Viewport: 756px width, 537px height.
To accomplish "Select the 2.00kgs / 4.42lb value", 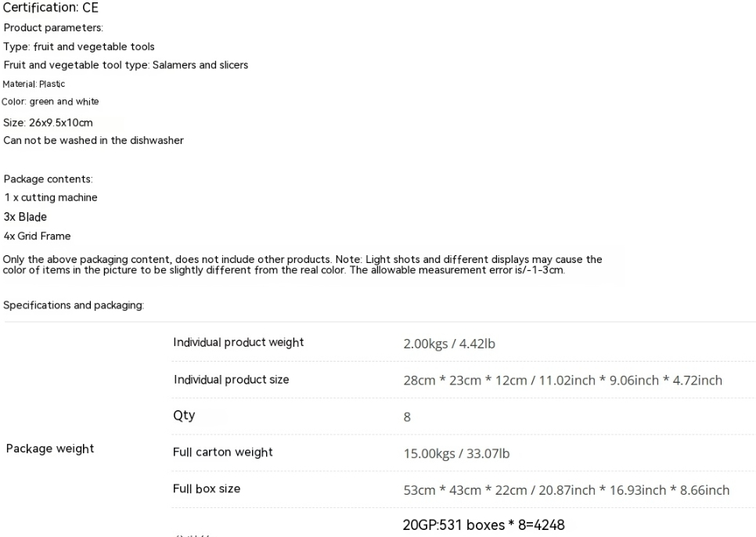I will 449,344.
